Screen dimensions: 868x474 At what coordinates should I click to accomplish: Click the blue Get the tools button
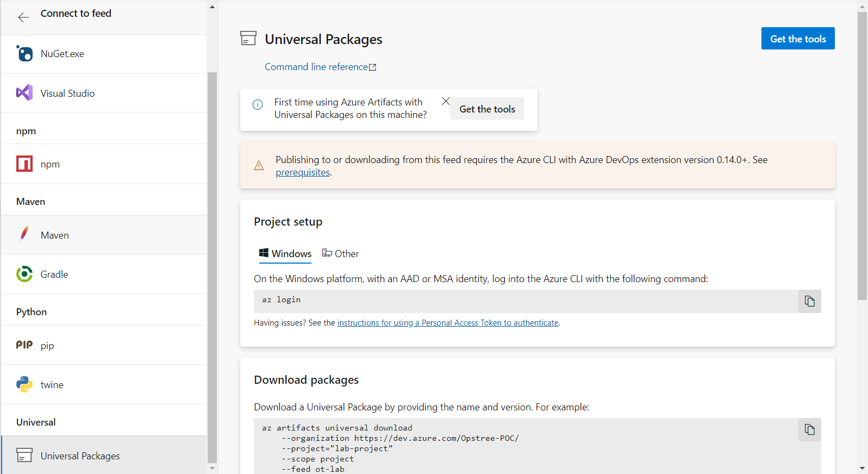[797, 39]
